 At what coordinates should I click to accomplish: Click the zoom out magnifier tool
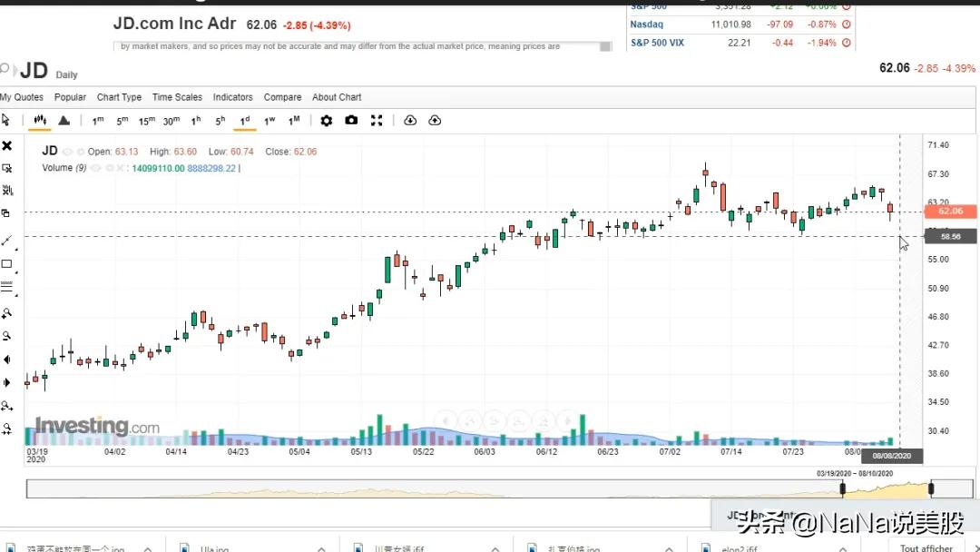(7, 336)
